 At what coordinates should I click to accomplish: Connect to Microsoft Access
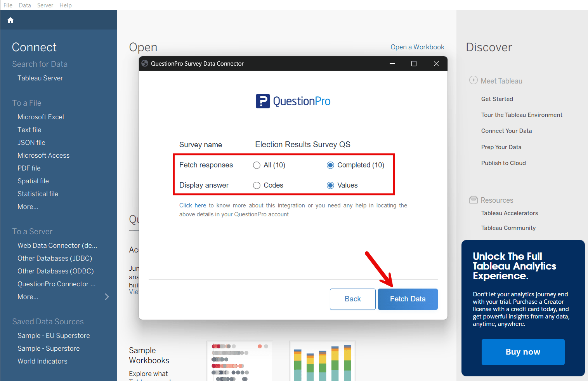pos(43,155)
